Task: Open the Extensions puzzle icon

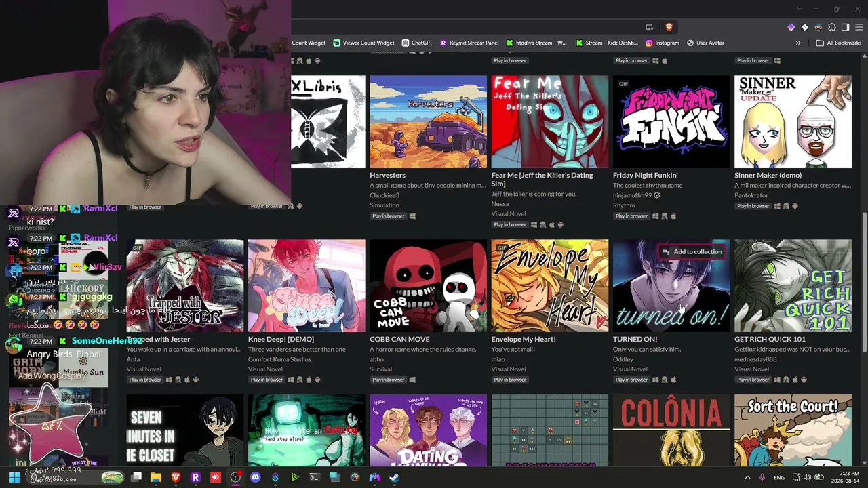Action: (x=832, y=27)
